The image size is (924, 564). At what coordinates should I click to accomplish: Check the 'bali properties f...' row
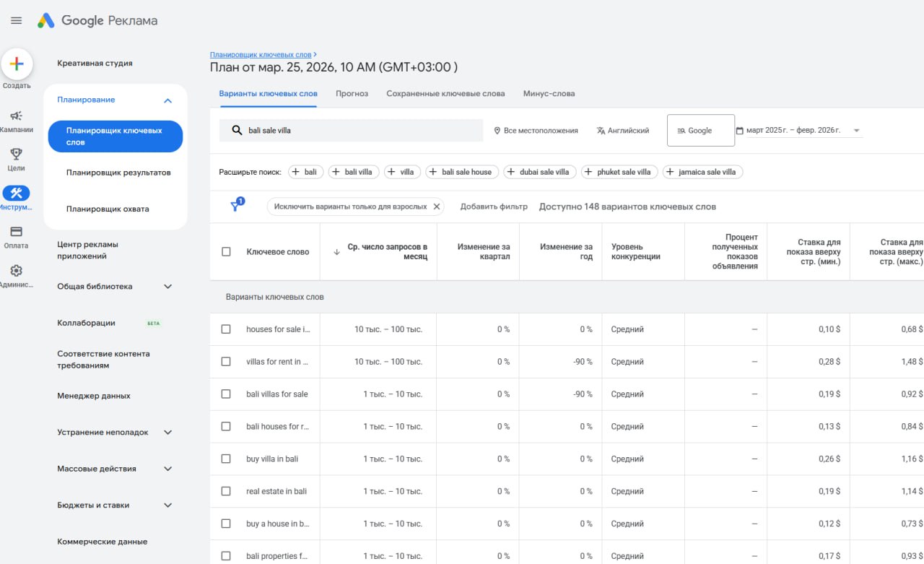[226, 556]
